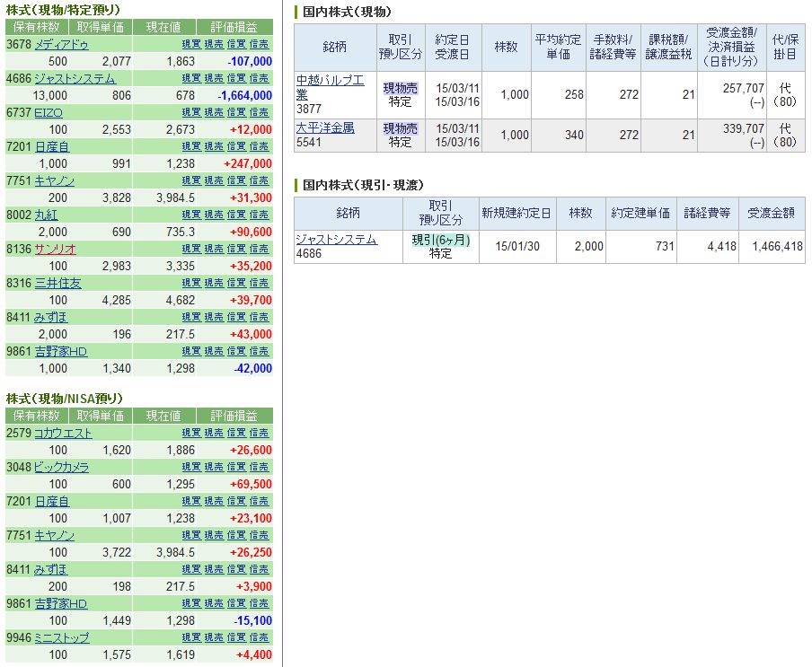Open the 太平洋金属 link in 国内株式 table
The image size is (812, 667).
(325, 128)
